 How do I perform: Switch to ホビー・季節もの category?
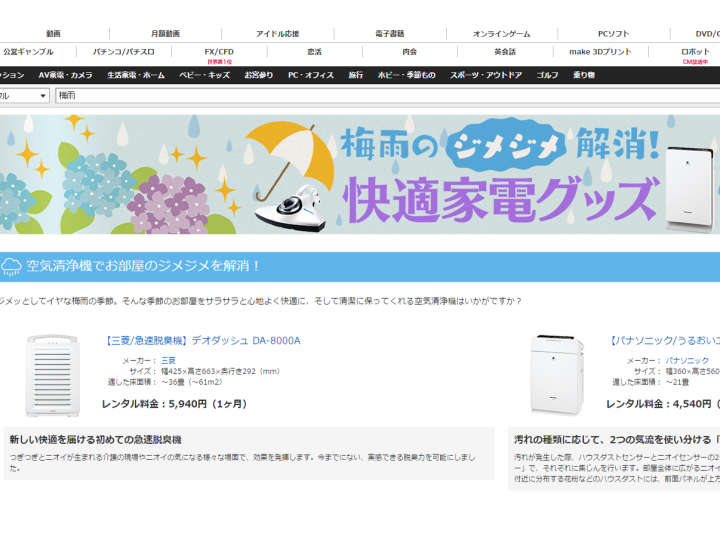pyautogui.click(x=406, y=75)
